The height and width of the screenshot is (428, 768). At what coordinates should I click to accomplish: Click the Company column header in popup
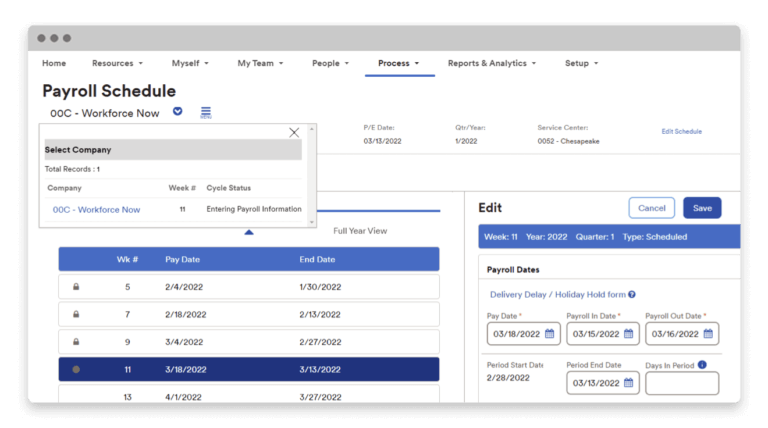coord(64,188)
